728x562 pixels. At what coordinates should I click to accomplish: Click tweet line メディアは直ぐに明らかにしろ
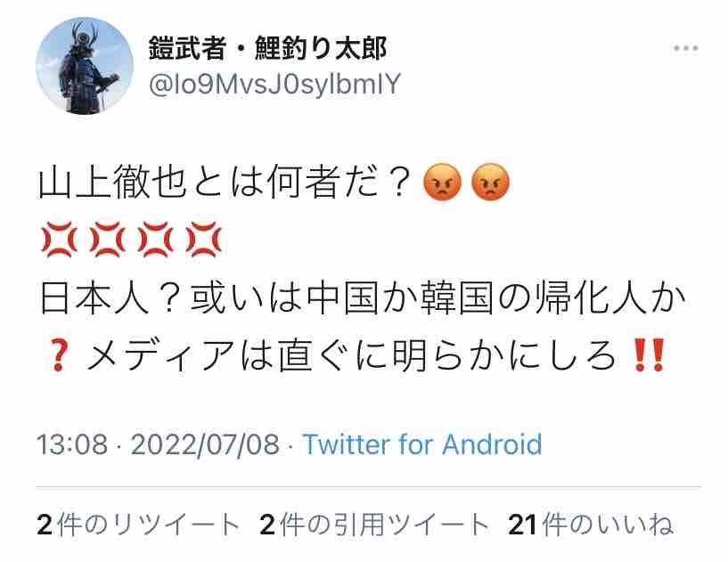pos(351,354)
